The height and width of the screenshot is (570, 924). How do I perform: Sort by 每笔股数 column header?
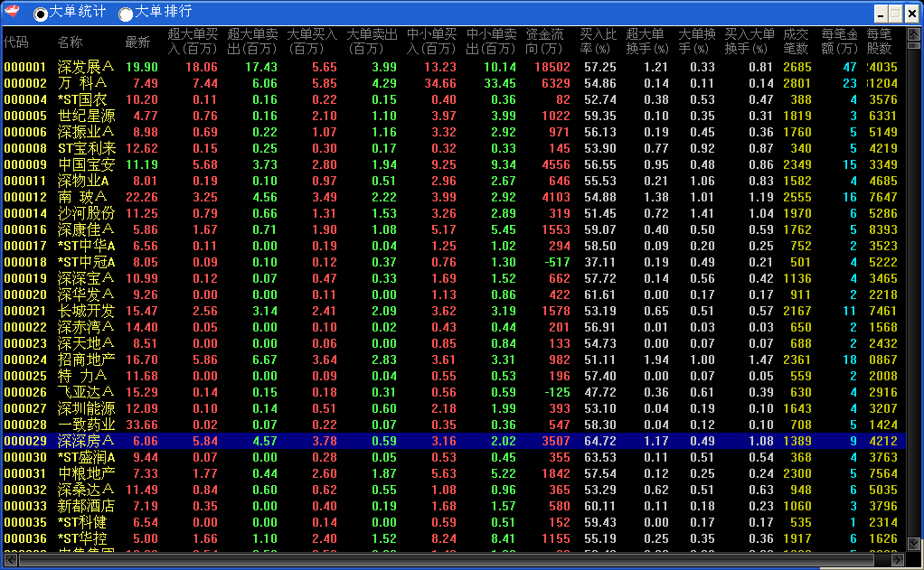pyautogui.click(x=879, y=42)
